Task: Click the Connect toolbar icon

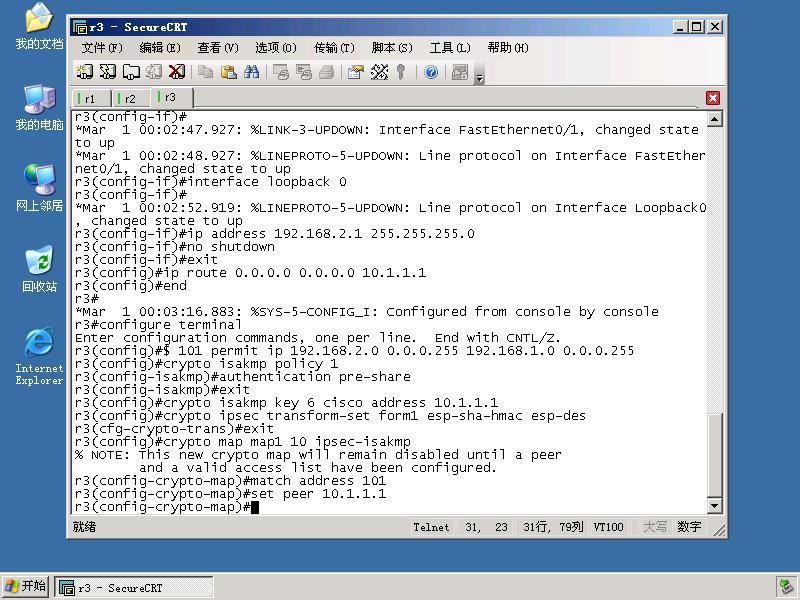Action: [84, 72]
